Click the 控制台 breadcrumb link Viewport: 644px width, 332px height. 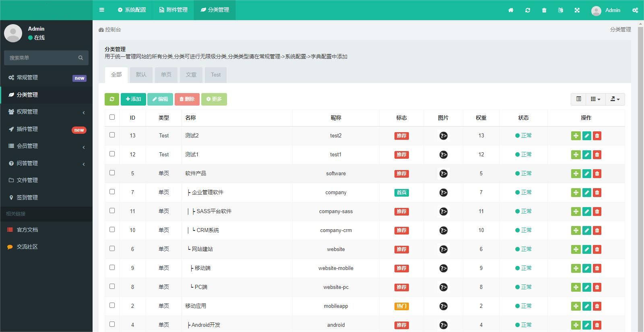pyautogui.click(x=110, y=29)
